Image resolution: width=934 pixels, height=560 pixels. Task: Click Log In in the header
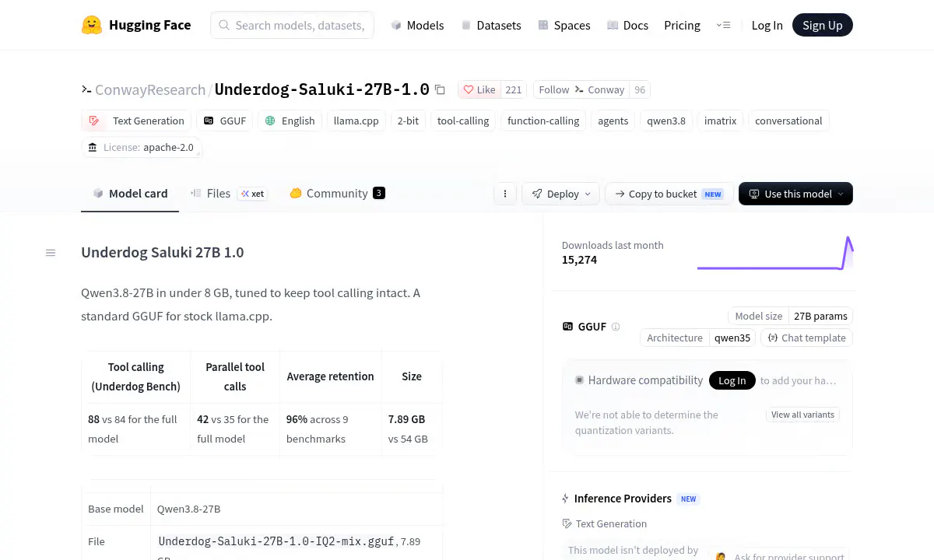pyautogui.click(x=767, y=25)
